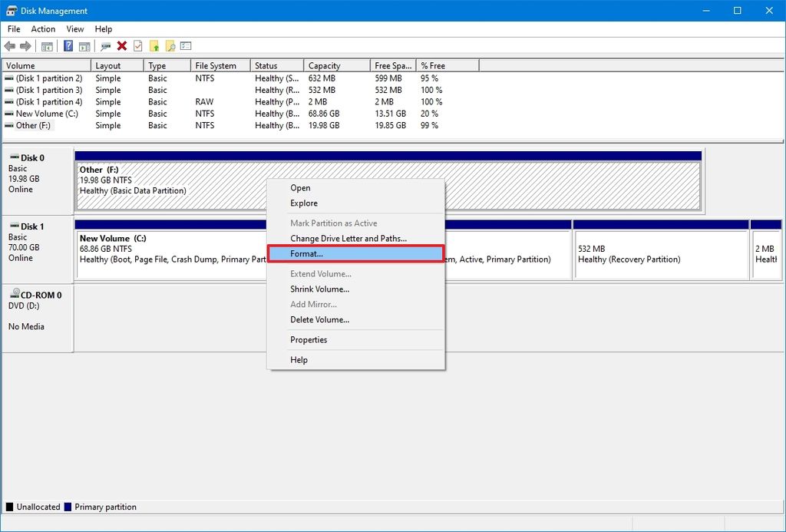Viewport: 786px width, 532px height.
Task: Click the Help question-mark icon in the toolbar
Action: tap(68, 45)
